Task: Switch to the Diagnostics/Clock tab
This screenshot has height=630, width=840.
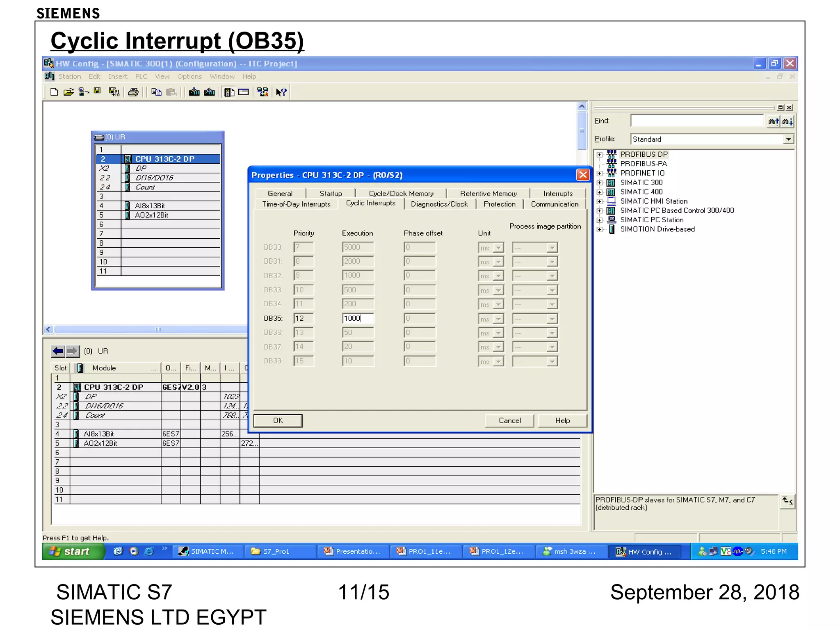Action: pyautogui.click(x=439, y=204)
